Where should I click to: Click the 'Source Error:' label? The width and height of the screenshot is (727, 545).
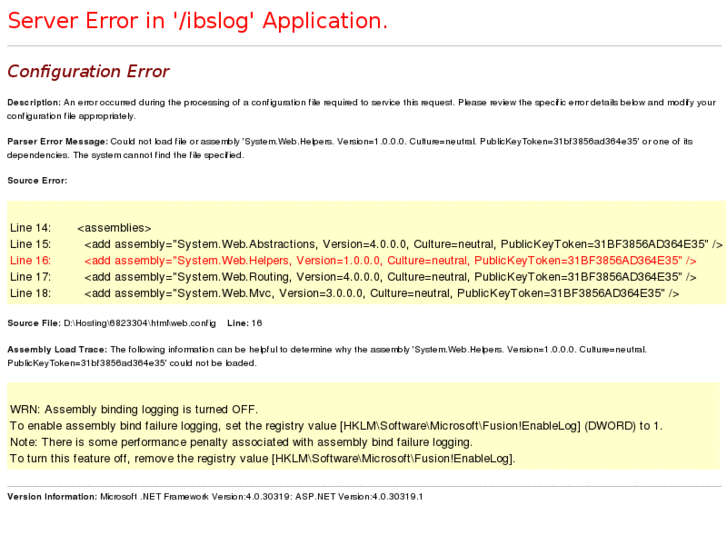[x=37, y=180]
